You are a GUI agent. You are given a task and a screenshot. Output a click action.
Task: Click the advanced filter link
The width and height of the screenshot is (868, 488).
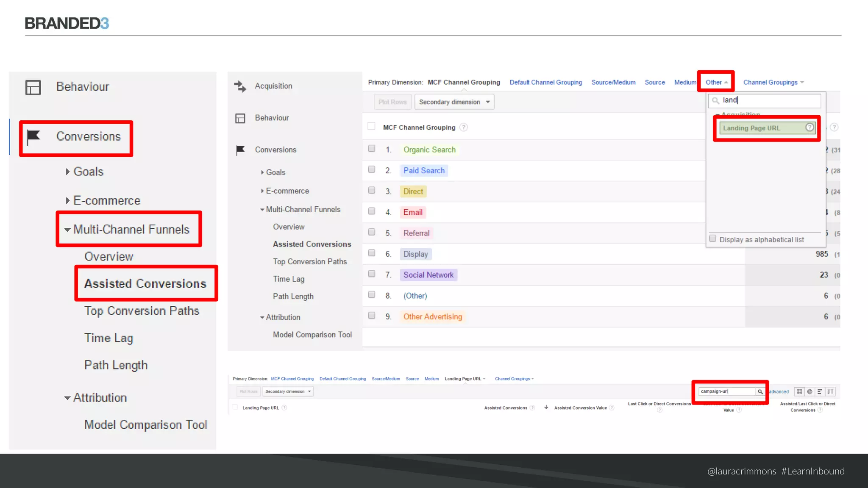779,391
